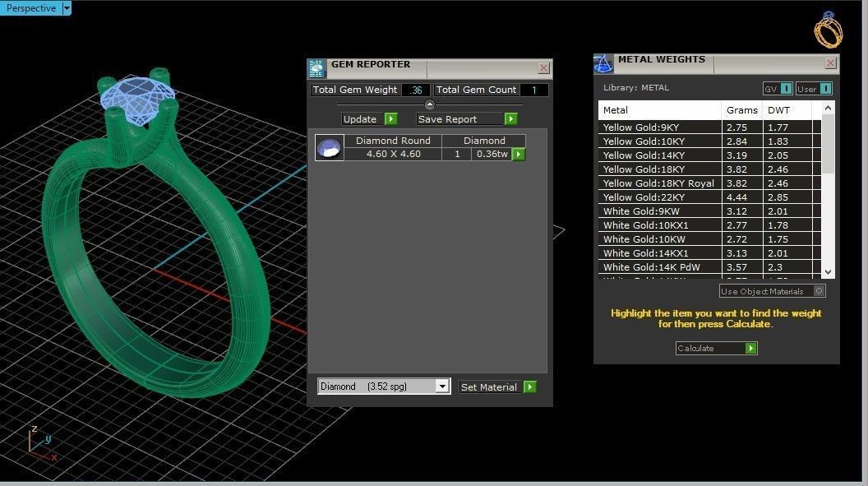This screenshot has height=486, width=868.
Task: Select the Yellow Gold:18KY Royal row
Action: [709, 183]
